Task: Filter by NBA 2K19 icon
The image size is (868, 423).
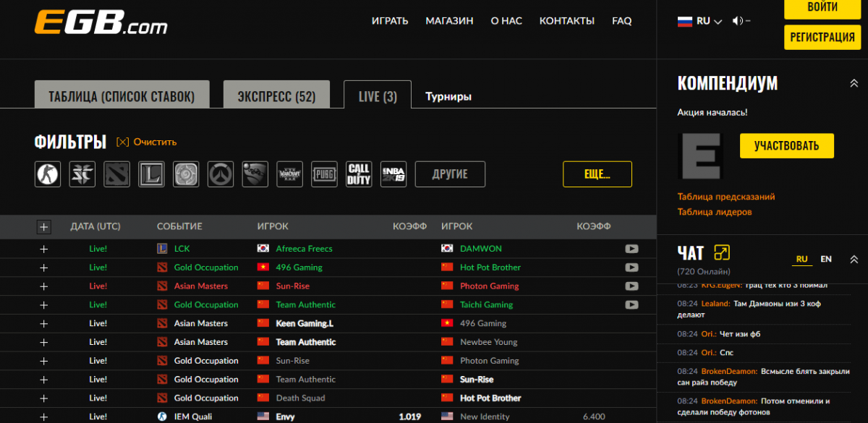Action: pyautogui.click(x=393, y=174)
